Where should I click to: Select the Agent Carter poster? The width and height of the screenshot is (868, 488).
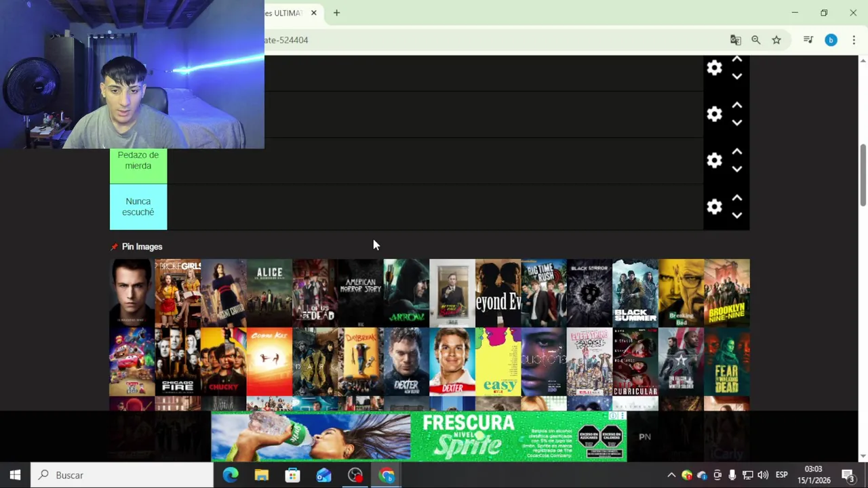pyautogui.click(x=224, y=293)
